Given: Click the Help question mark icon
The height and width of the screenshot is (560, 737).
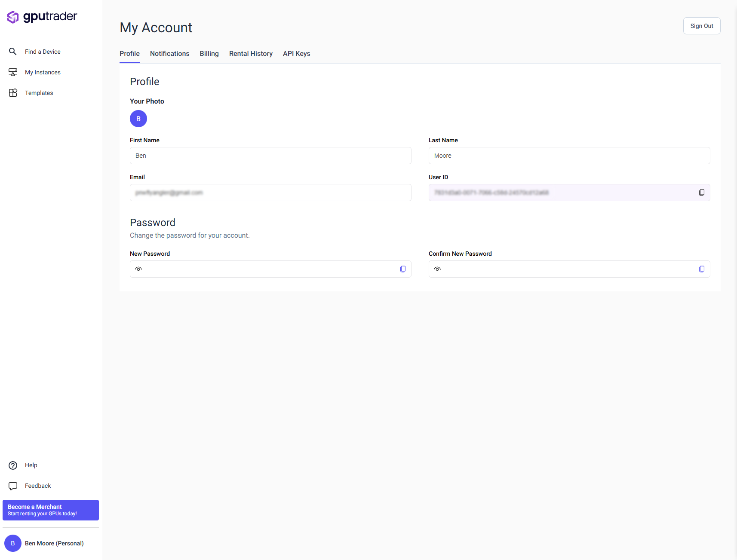Looking at the screenshot, I should pyautogui.click(x=13, y=465).
